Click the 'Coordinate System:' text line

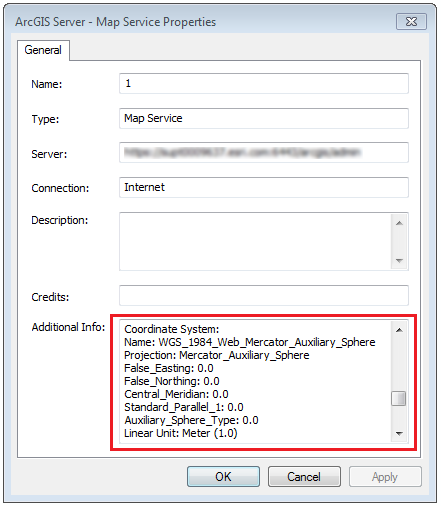point(172,329)
